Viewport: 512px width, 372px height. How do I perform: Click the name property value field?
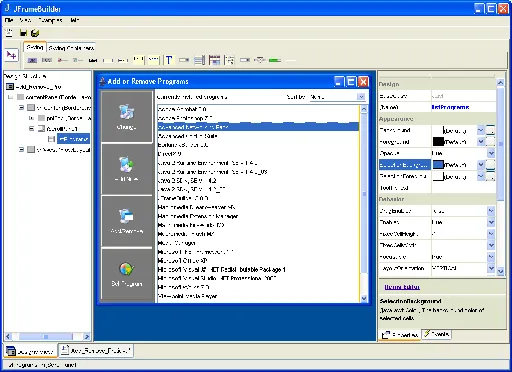(x=463, y=107)
